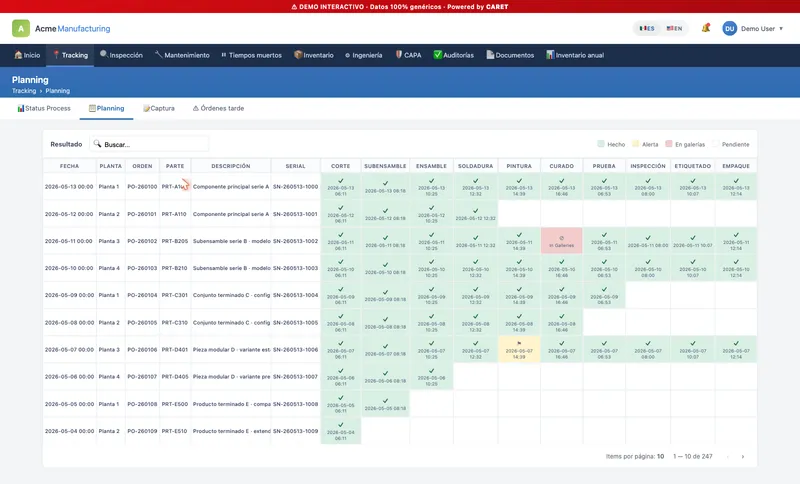Click Prueba checkmark in PO-260104 row
Image resolution: width=800 pixels, height=484 pixels.
pyautogui.click(x=604, y=289)
